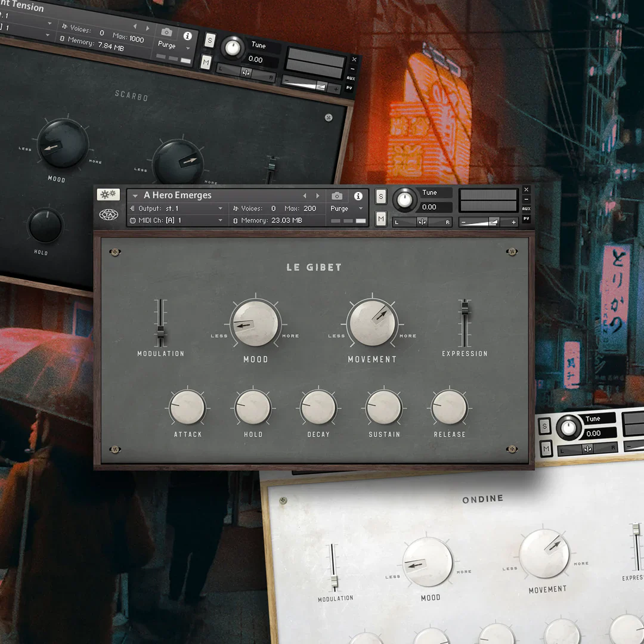Click the Movement knob on Le Gibet
The width and height of the screenshot is (644, 644).
(373, 323)
